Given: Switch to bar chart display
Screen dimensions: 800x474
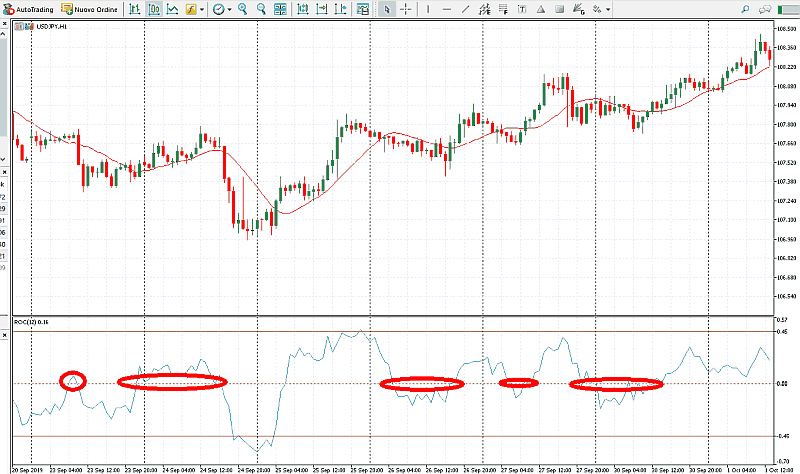Looking at the screenshot, I should click(133, 9).
